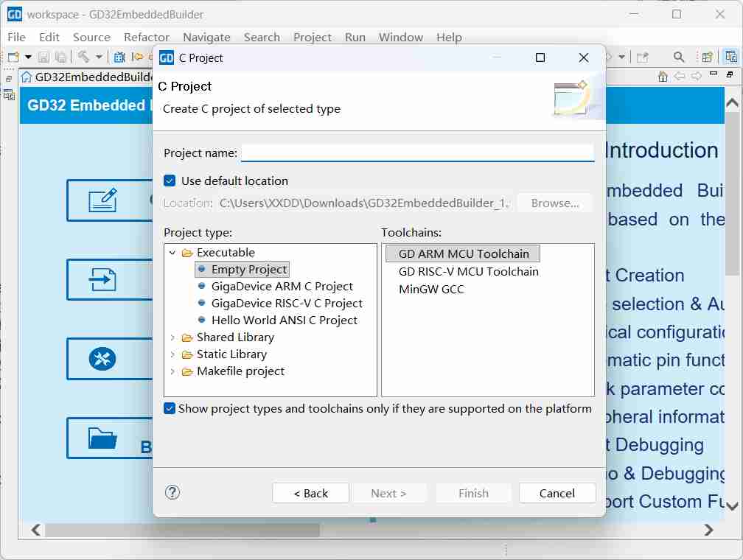This screenshot has width=743, height=560.
Task: Select GD RISC-V MCU Toolchain
Action: (468, 271)
